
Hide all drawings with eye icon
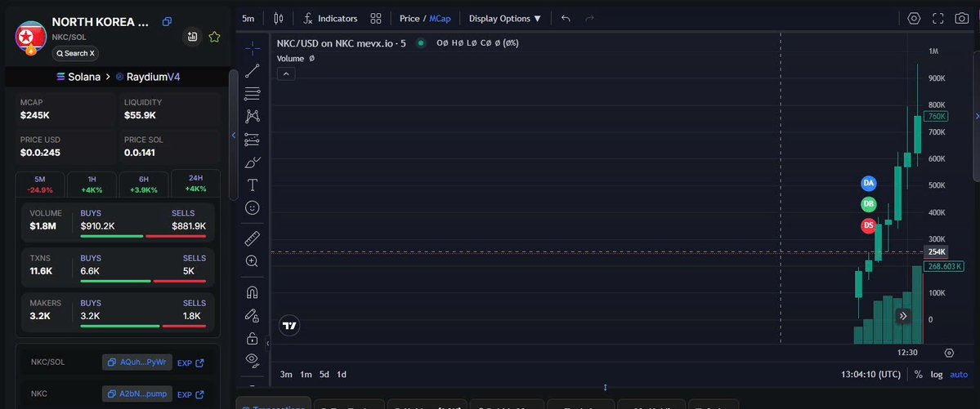[253, 359]
